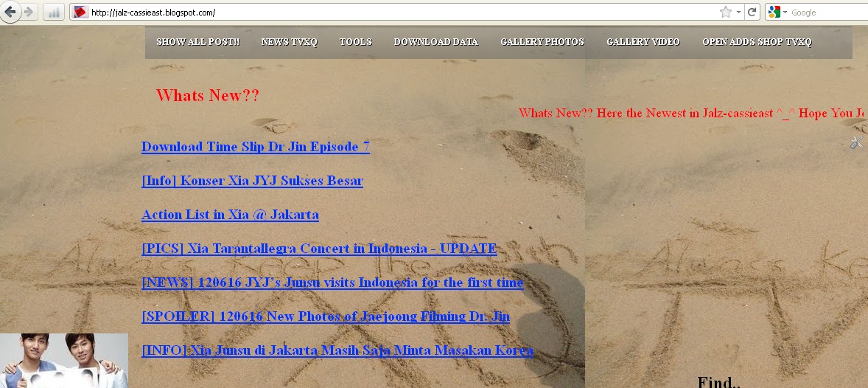The height and width of the screenshot is (388, 868).
Task: Click the red Whats New?? heading
Action: pos(208,95)
